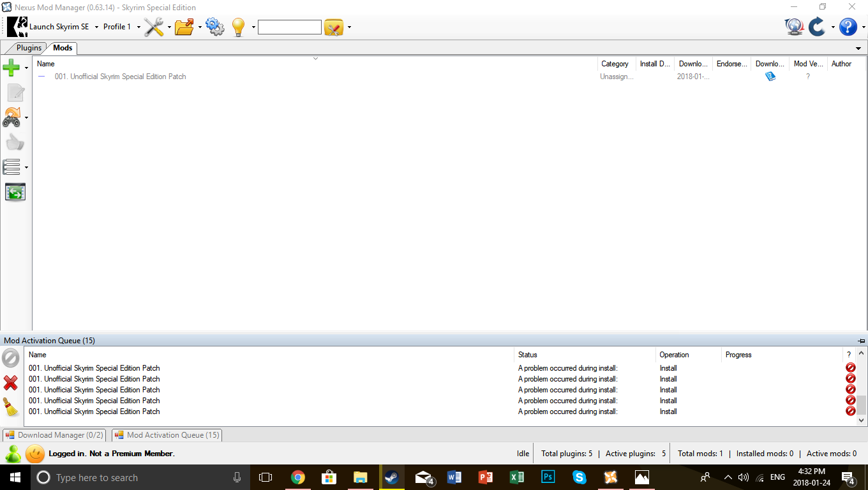Image resolution: width=868 pixels, height=490 pixels.
Task: Expand the add mod dropdown arrow
Action: pyautogui.click(x=26, y=67)
